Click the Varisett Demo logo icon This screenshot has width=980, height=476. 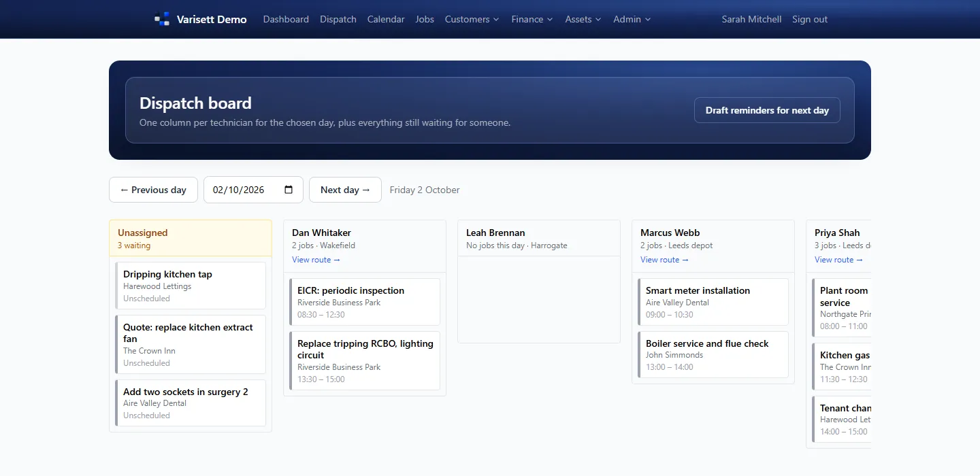click(162, 19)
